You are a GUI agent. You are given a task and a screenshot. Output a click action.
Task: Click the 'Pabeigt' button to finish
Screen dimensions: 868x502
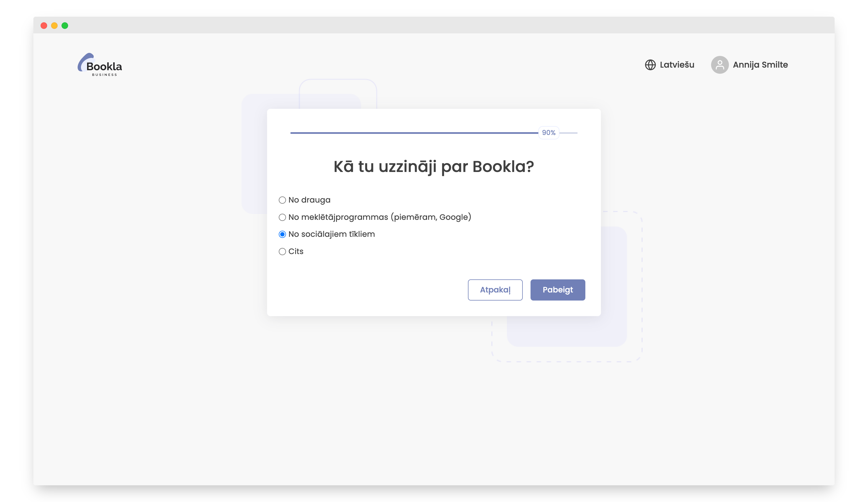(558, 290)
